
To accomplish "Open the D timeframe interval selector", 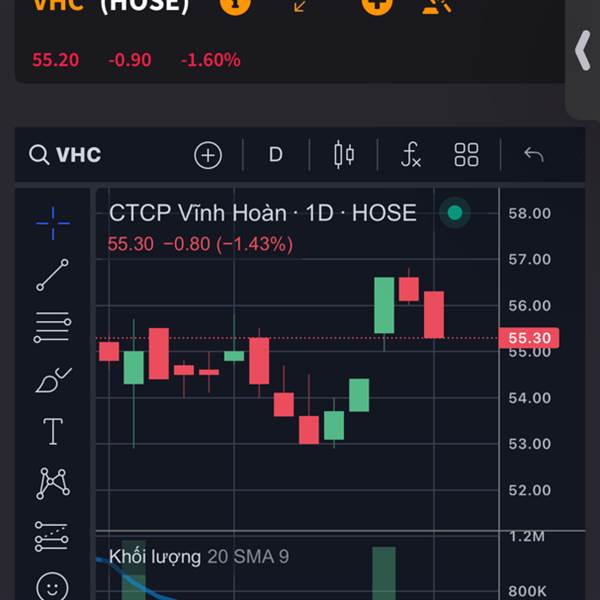I will [x=276, y=155].
